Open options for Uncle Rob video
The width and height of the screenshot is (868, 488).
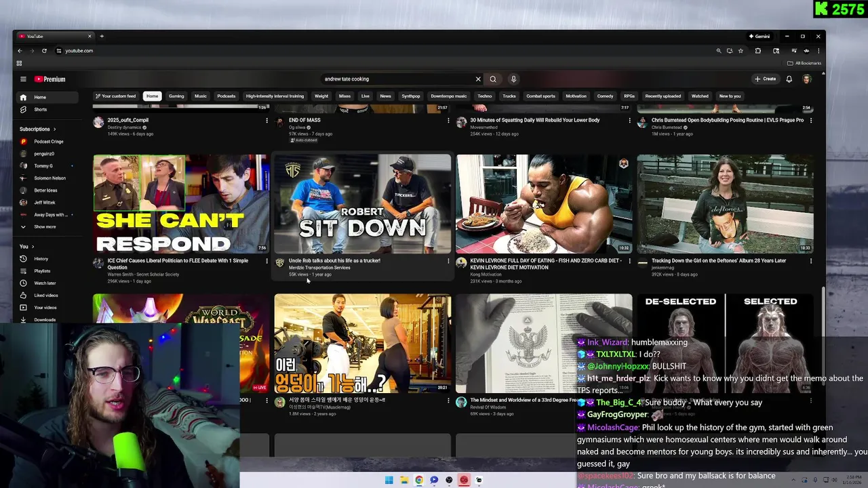click(x=448, y=261)
